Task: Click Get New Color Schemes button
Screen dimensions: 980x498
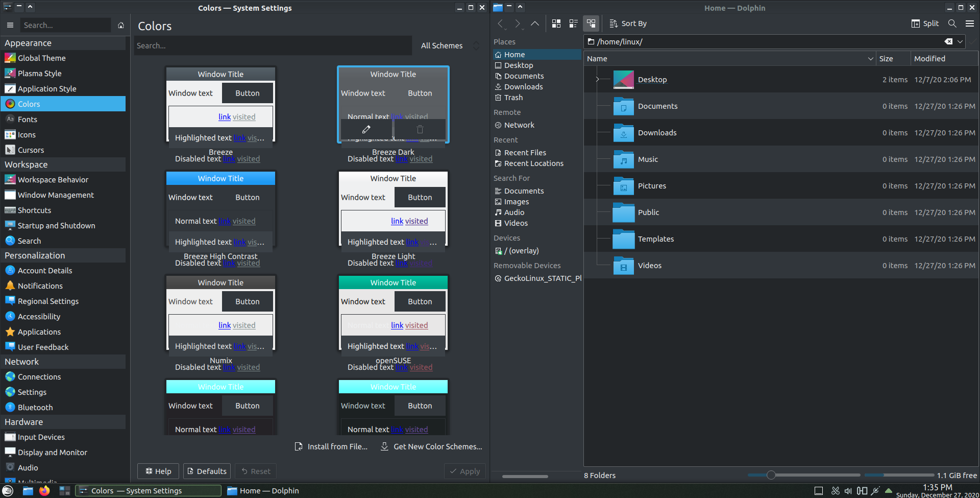Action: tap(431, 446)
